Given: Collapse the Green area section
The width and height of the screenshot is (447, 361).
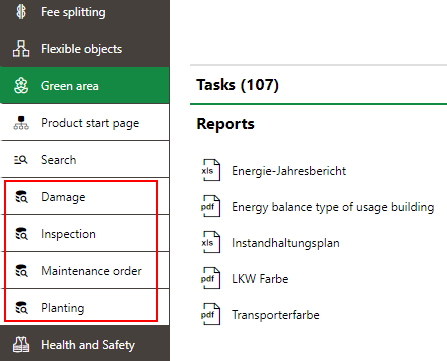Looking at the screenshot, I should point(85,85).
